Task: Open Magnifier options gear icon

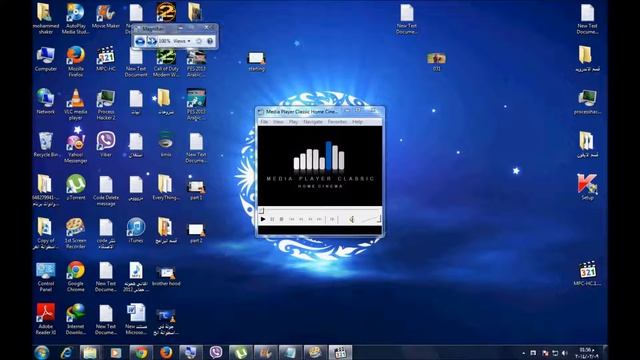Action: click(x=199, y=41)
